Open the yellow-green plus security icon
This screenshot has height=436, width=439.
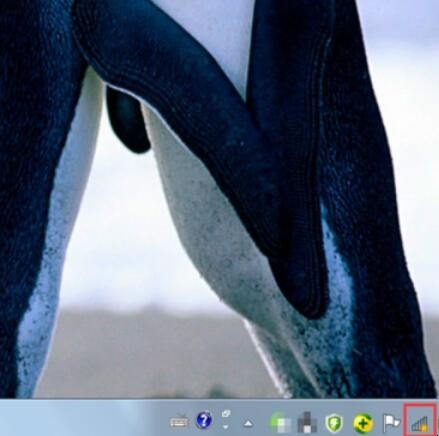coord(363,423)
